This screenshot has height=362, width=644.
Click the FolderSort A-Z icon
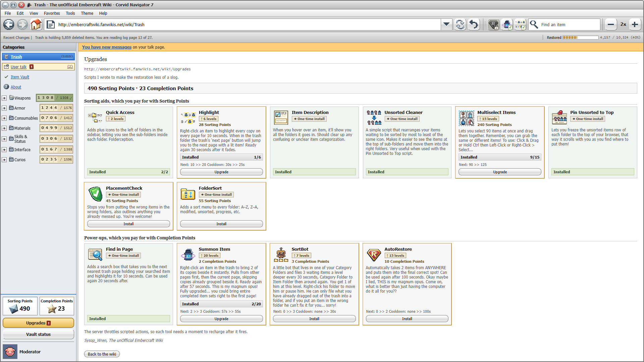pyautogui.click(x=188, y=194)
